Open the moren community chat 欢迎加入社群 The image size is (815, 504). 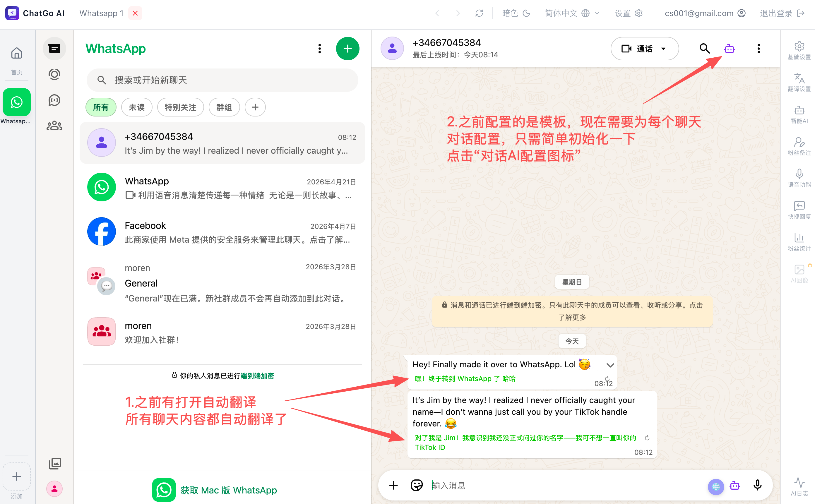tap(222, 332)
